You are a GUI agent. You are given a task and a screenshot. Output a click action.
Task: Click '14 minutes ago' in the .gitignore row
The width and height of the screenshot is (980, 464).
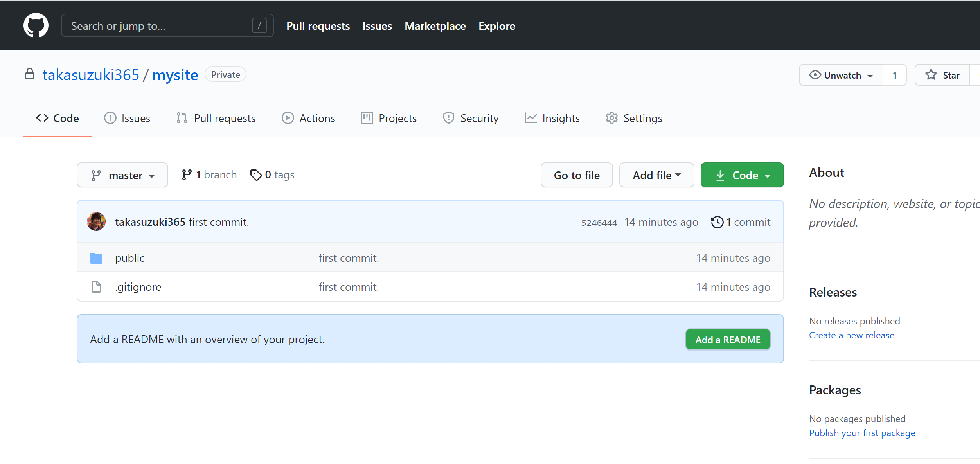click(x=733, y=287)
